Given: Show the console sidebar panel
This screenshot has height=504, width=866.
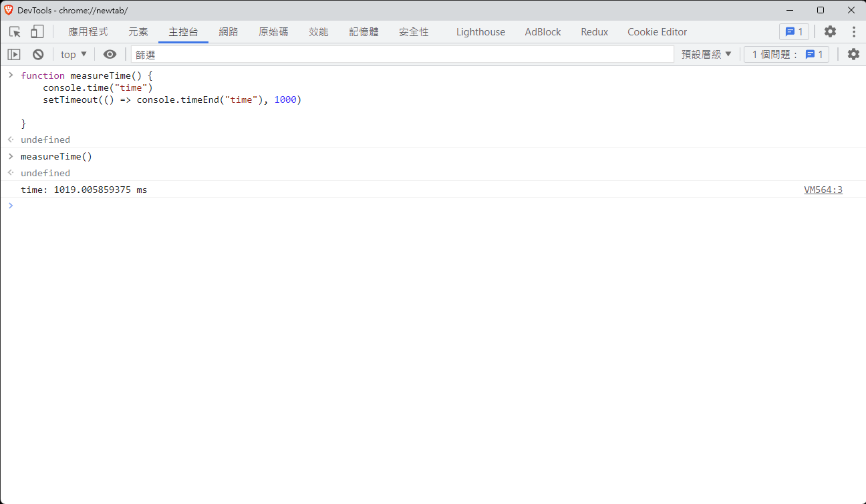Looking at the screenshot, I should (x=14, y=54).
